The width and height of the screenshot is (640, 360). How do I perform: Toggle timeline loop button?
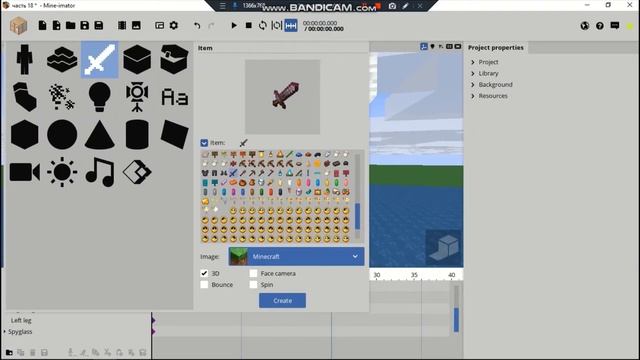[x=262, y=25]
